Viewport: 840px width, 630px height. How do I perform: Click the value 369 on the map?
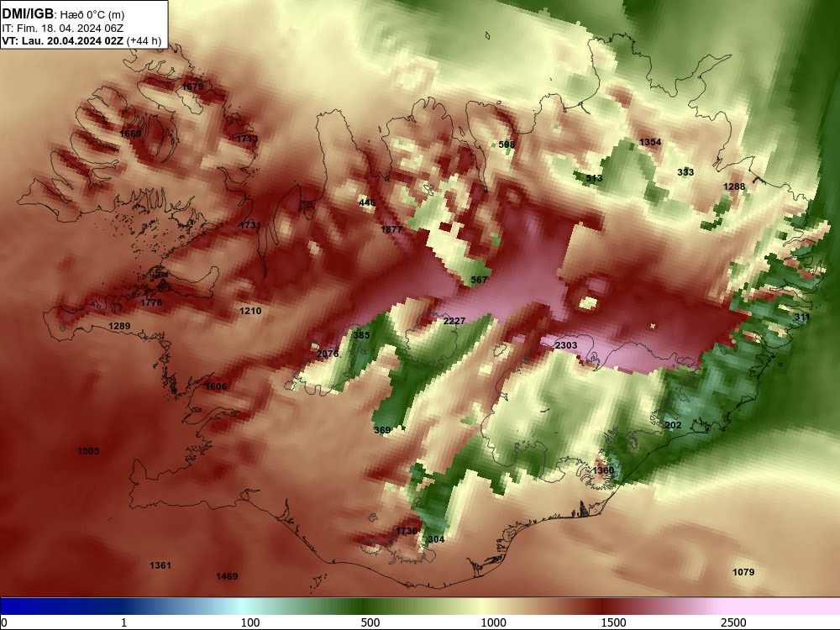click(x=382, y=429)
